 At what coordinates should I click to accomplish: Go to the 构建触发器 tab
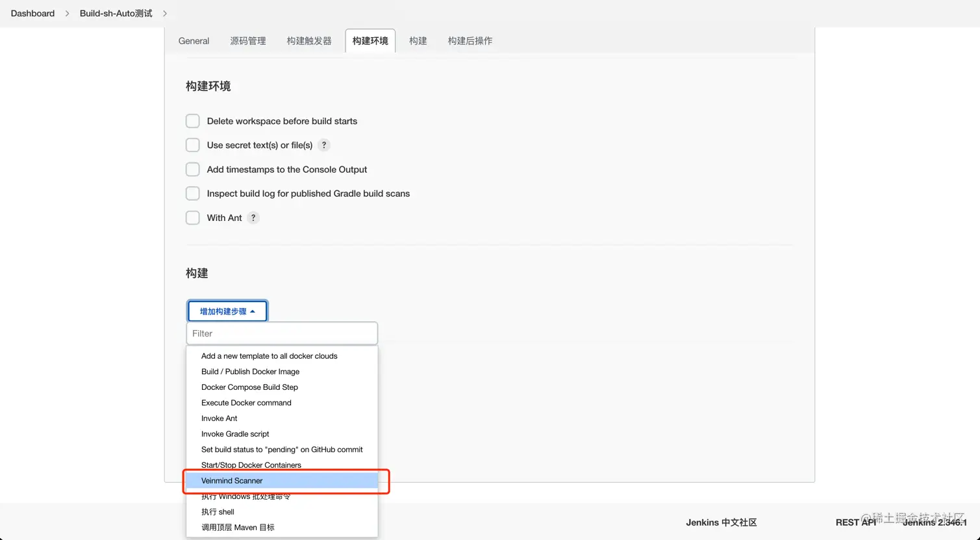309,41
